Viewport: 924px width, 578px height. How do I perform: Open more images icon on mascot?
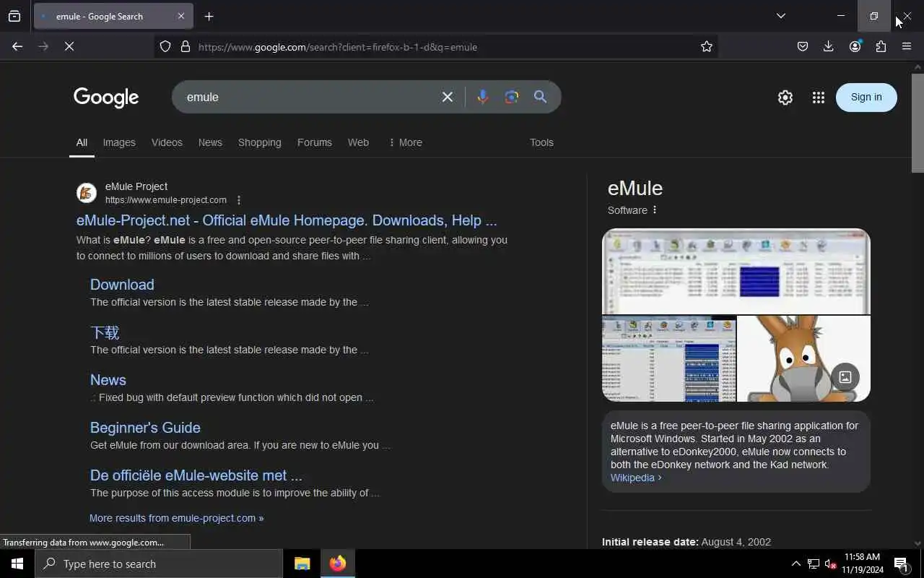tap(845, 377)
